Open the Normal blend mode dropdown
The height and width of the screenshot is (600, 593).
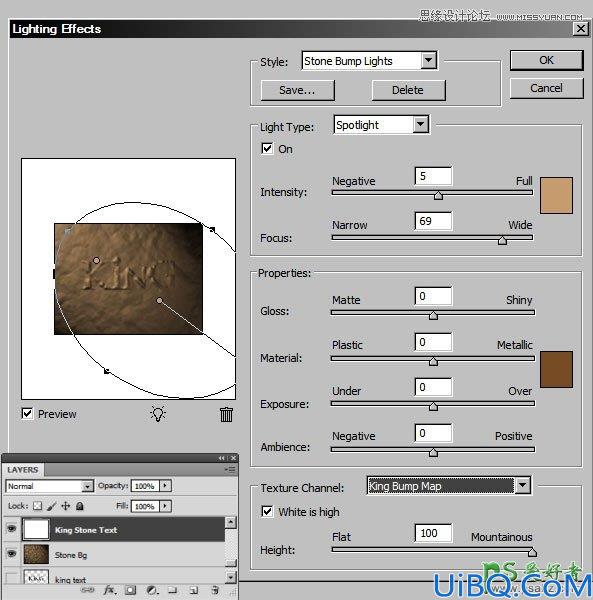coord(87,486)
